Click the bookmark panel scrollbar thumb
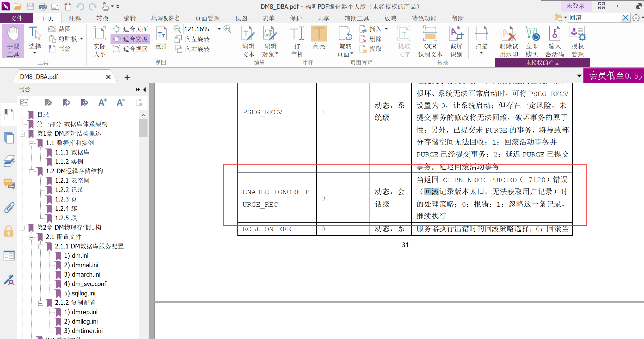 [143, 128]
